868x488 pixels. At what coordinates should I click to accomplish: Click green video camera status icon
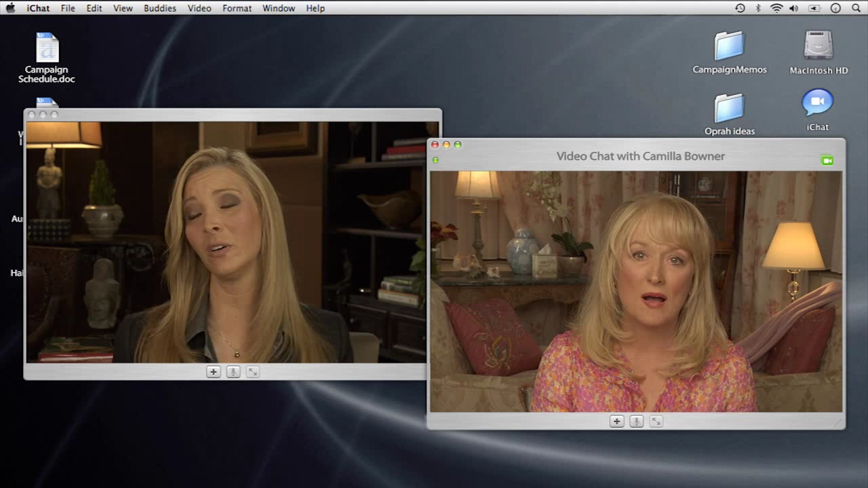(x=827, y=161)
